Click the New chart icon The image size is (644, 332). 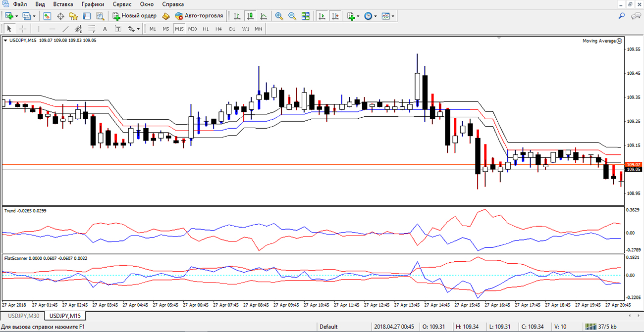(9, 16)
